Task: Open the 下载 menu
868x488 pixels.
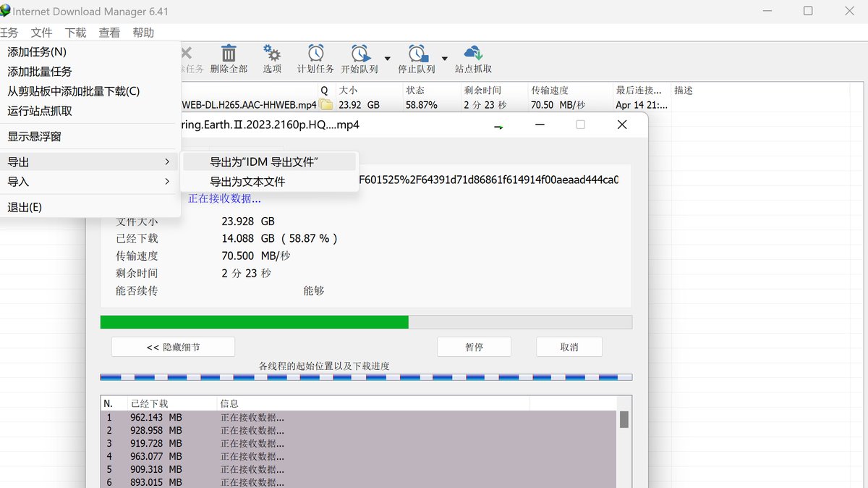Action: (75, 33)
